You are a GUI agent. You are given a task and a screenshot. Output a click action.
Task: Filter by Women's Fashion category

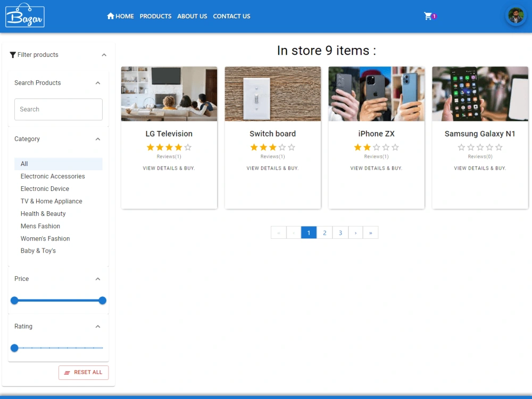tap(59, 238)
